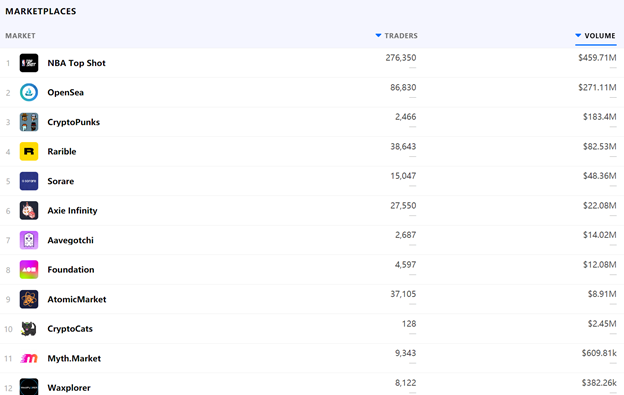624x395 pixels.
Task: Go to the CryptoPunks market page
Action: click(x=74, y=122)
